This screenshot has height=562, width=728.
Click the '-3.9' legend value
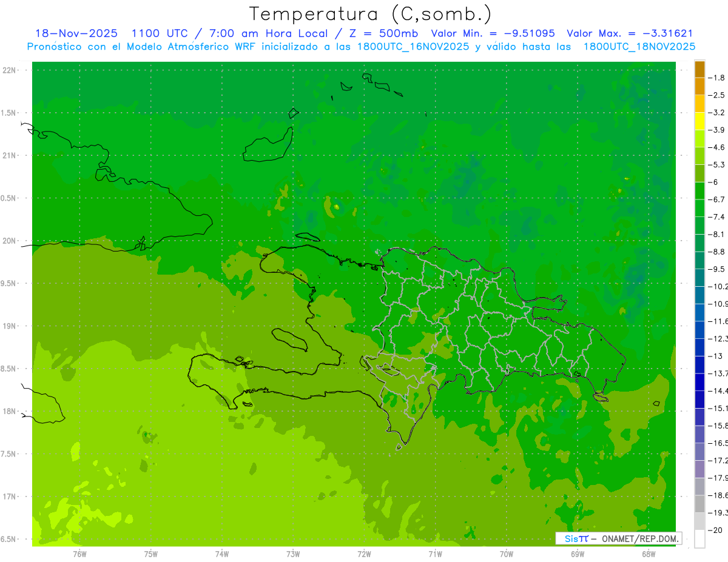point(716,130)
